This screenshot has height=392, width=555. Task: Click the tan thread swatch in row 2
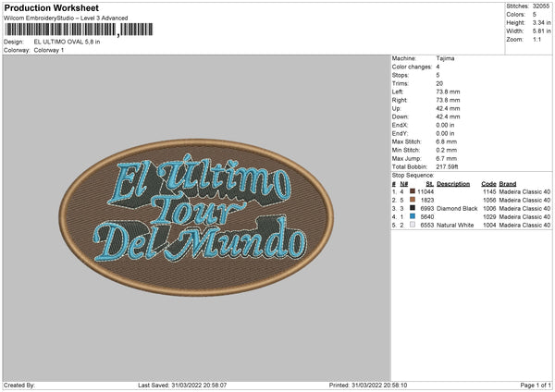pyautogui.click(x=413, y=200)
